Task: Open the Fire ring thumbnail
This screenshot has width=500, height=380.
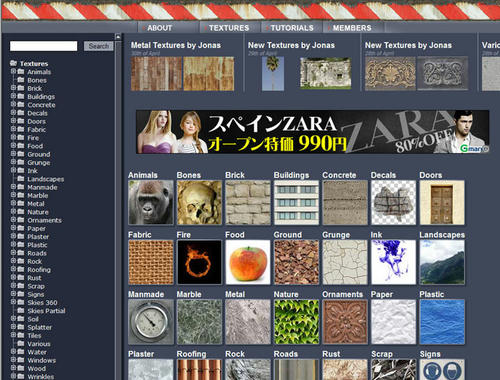Action: [x=199, y=262]
